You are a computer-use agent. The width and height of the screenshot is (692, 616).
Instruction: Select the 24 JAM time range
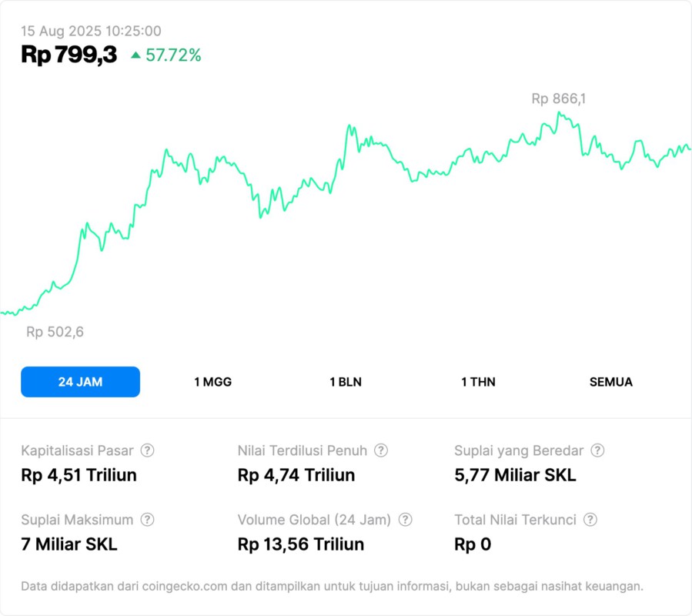tap(80, 382)
